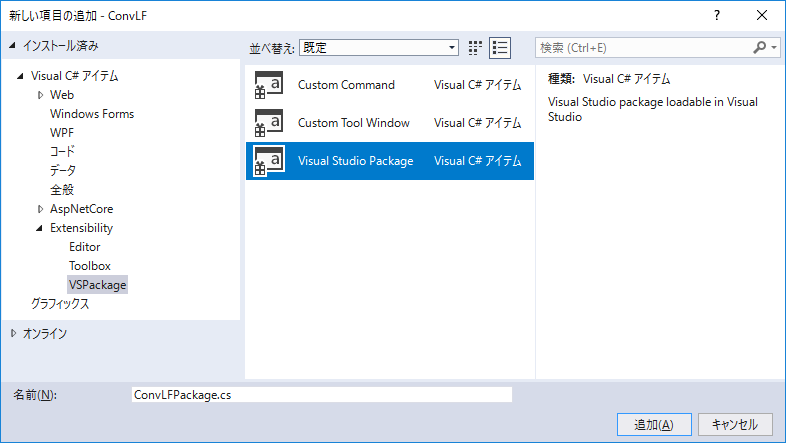Click the 名前(N) label
Image resolution: width=786 pixels, height=443 pixels.
tap(35, 395)
